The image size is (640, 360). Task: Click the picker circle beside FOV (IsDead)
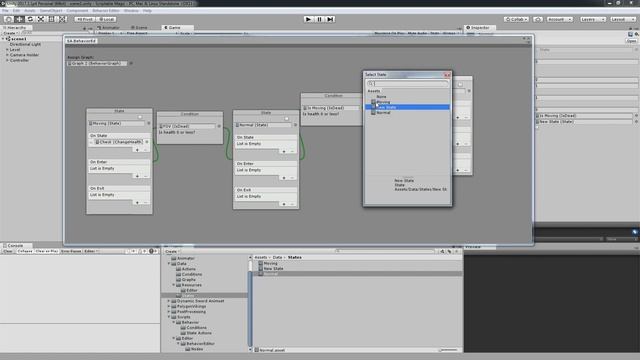tap(219, 126)
